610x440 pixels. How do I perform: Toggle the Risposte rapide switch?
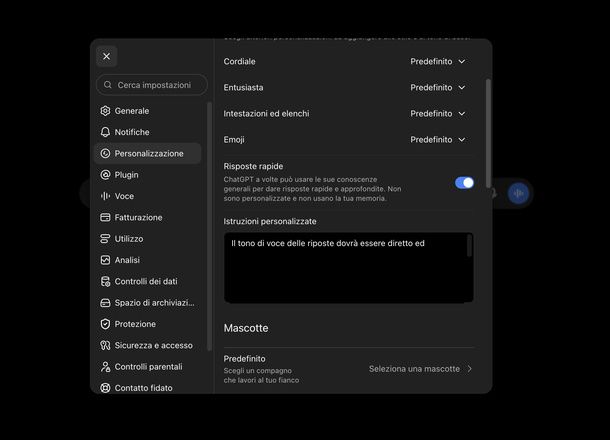465,183
